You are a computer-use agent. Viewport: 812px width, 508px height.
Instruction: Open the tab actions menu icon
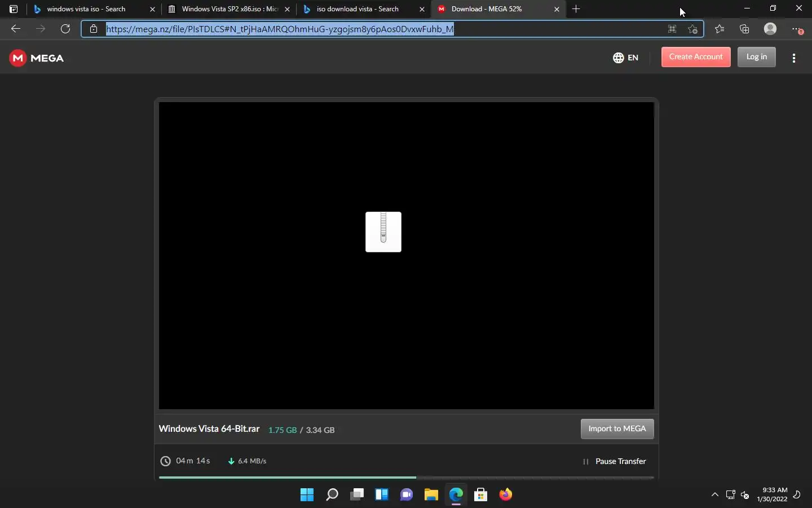point(14,9)
